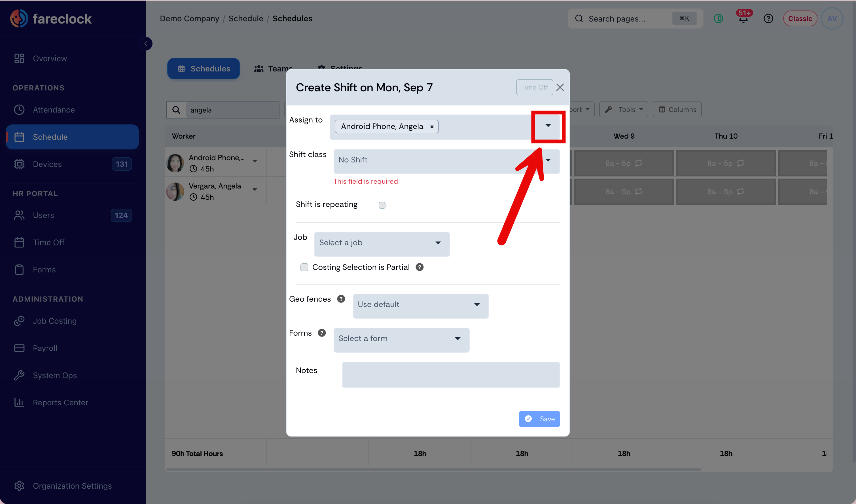The width and height of the screenshot is (856, 504).
Task: Click the green status circle icon
Action: pyautogui.click(x=719, y=18)
